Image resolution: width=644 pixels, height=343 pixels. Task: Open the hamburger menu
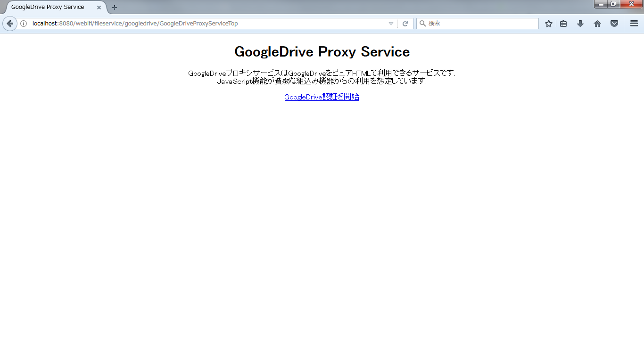click(x=634, y=24)
